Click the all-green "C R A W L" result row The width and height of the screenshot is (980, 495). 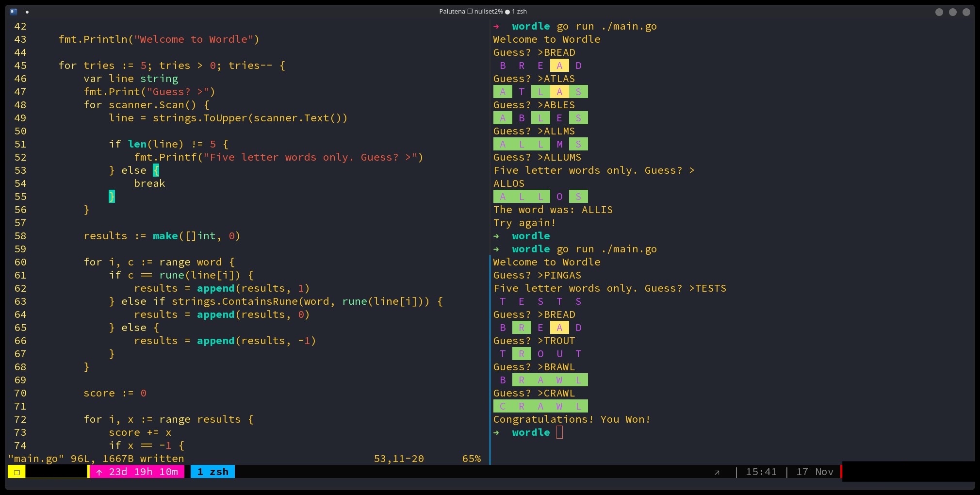pyautogui.click(x=540, y=406)
